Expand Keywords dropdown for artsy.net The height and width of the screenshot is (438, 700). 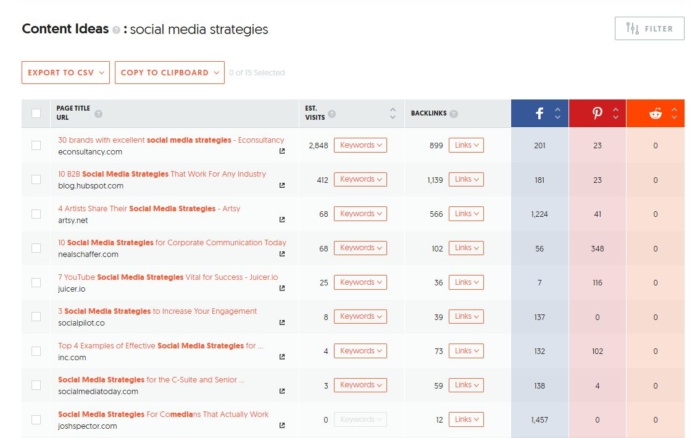(x=360, y=213)
